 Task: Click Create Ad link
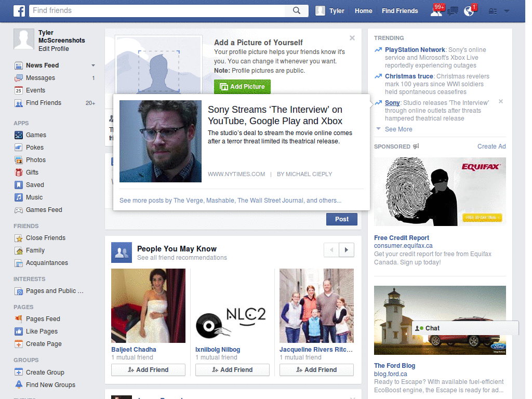(491, 147)
